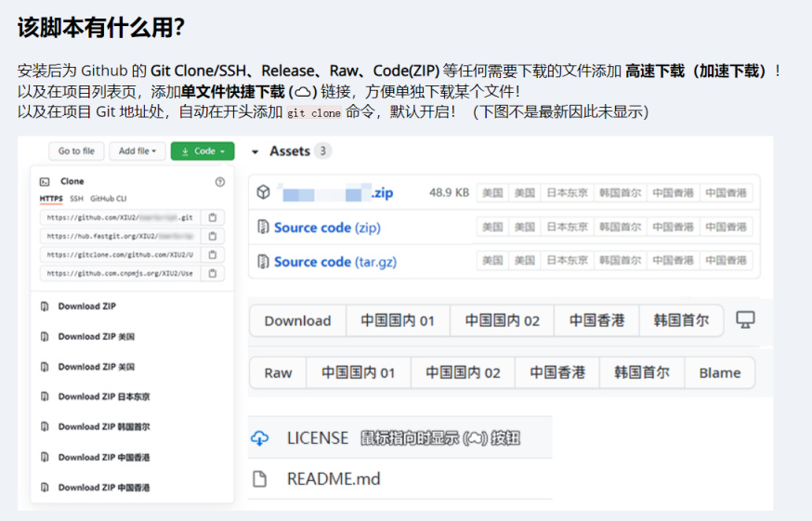This screenshot has width=812, height=521.
Task: Click 韩国首尔 mirror for Source code (zip)
Action: click(x=620, y=227)
